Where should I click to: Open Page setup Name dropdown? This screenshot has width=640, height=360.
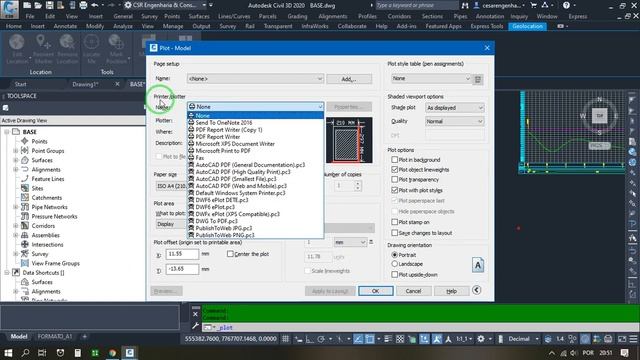[x=256, y=78]
